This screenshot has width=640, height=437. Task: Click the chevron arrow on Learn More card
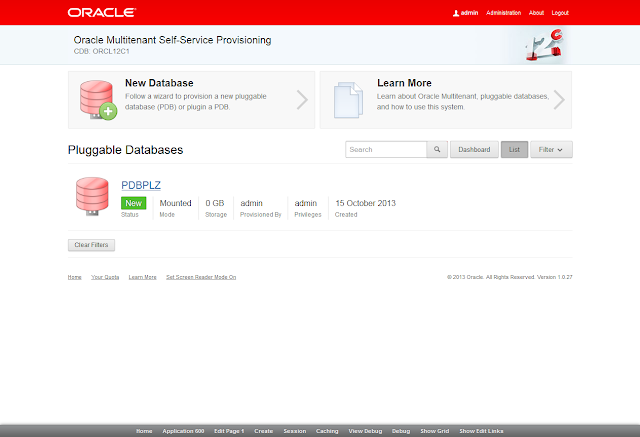(559, 100)
